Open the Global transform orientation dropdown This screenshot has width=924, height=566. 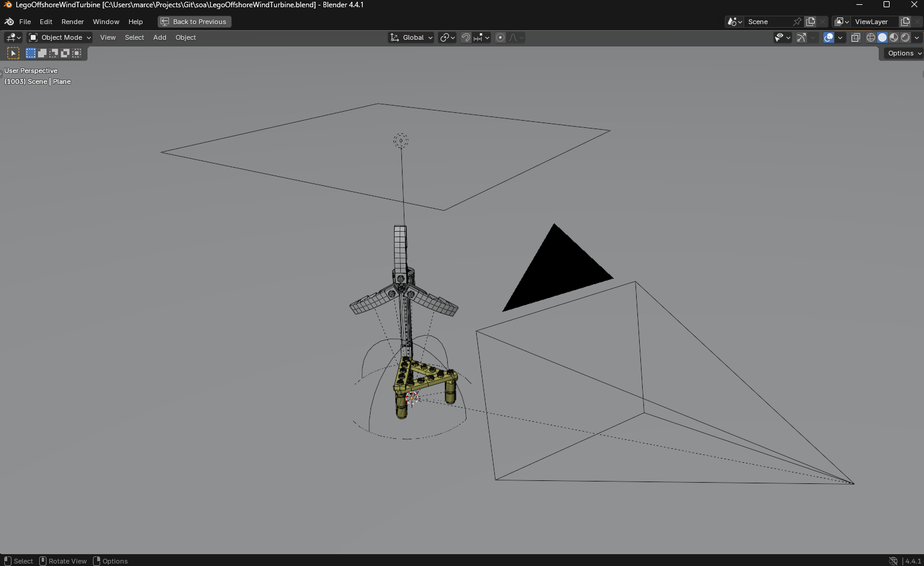point(411,37)
